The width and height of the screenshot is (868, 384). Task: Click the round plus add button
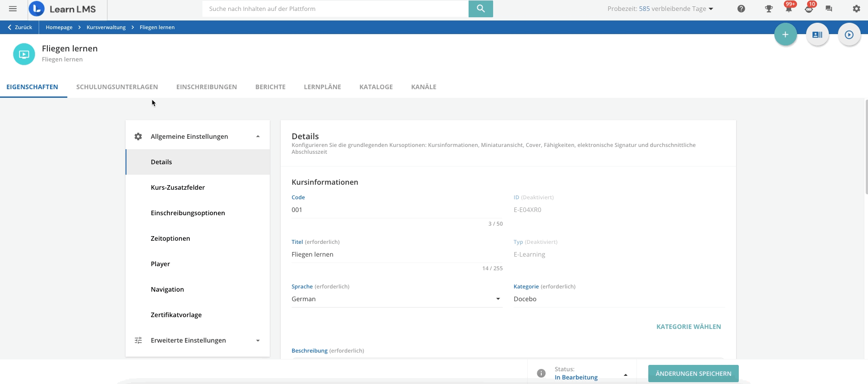[786, 35]
